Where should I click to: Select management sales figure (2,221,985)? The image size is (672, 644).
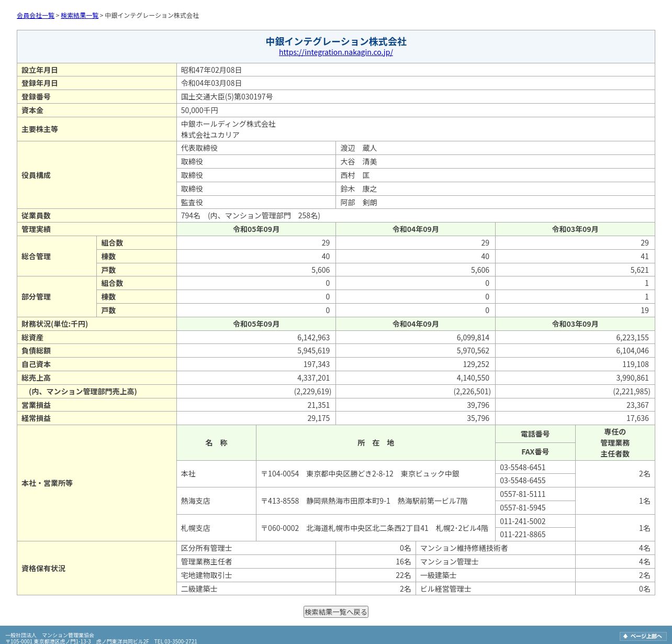coord(632,392)
